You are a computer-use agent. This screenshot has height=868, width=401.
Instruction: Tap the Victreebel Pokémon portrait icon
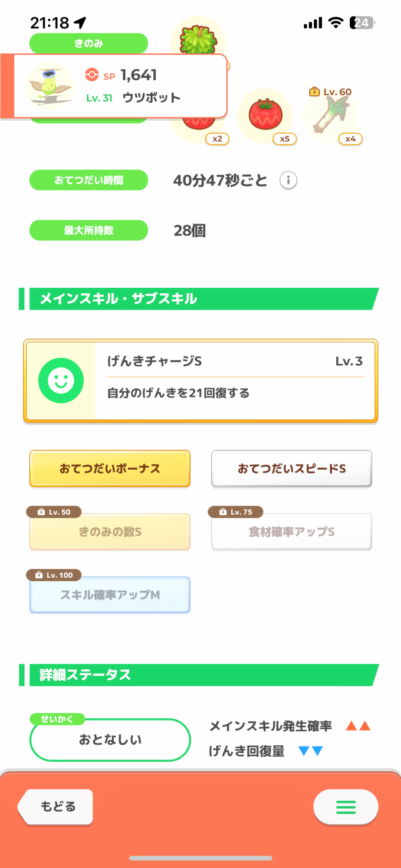[x=49, y=86]
